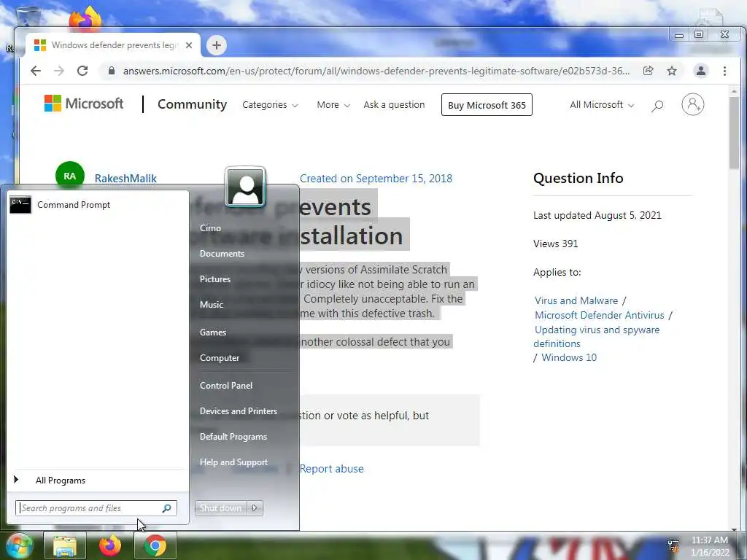The height and width of the screenshot is (560, 747).
Task: Open Help and Support
Action: (x=233, y=462)
